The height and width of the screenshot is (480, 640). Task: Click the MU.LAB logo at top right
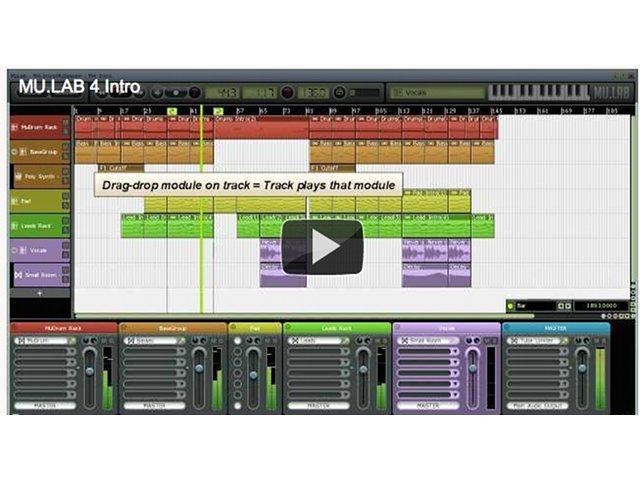point(611,93)
